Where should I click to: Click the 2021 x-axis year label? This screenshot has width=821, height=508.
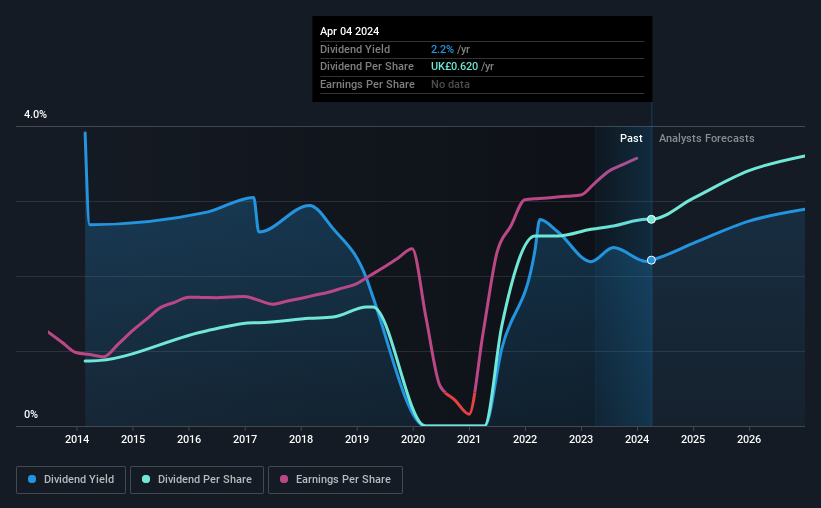[469, 439]
